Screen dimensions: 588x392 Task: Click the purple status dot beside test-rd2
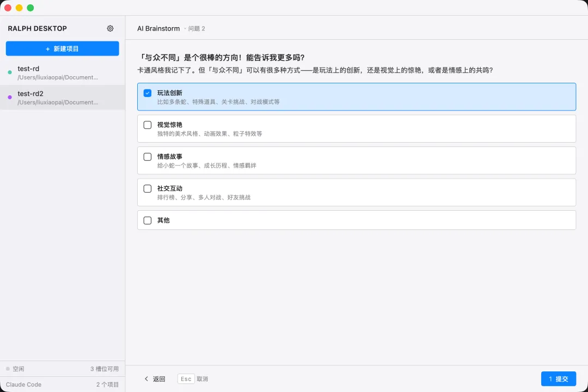10,97
